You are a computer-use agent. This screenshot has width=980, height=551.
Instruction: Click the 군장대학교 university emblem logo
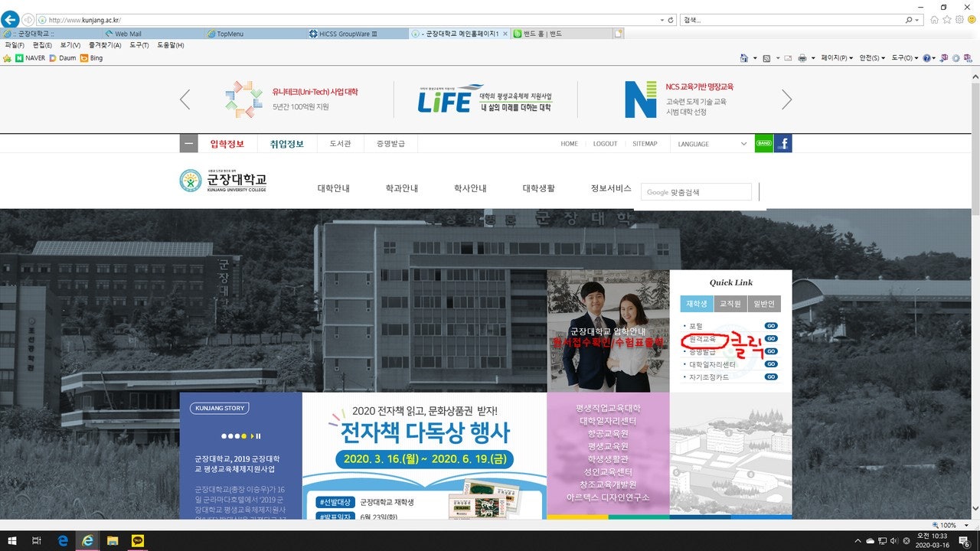click(x=191, y=181)
